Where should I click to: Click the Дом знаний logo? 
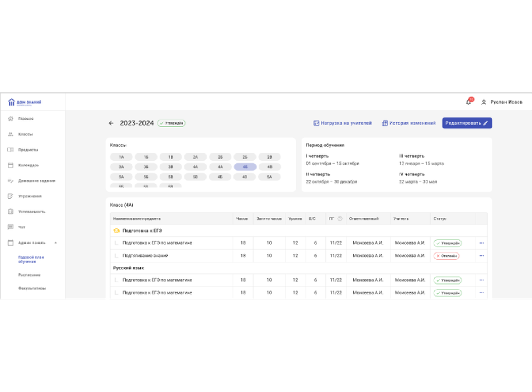tap(25, 102)
